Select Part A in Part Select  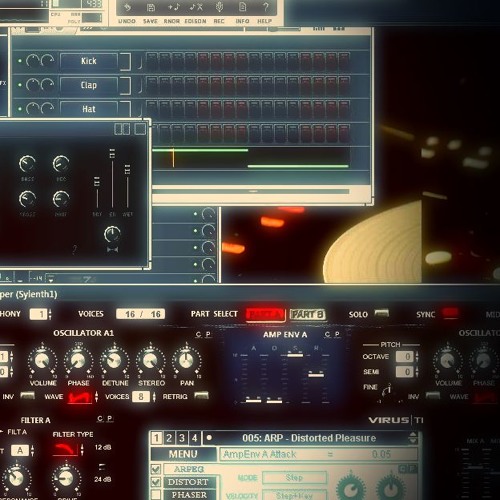pyautogui.click(x=265, y=314)
